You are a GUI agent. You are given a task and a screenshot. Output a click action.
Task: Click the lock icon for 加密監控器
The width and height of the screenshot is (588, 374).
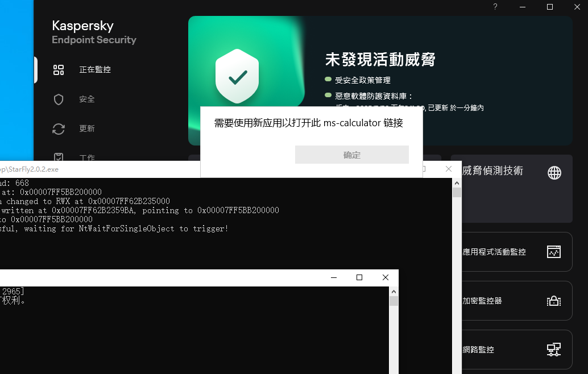pos(554,301)
